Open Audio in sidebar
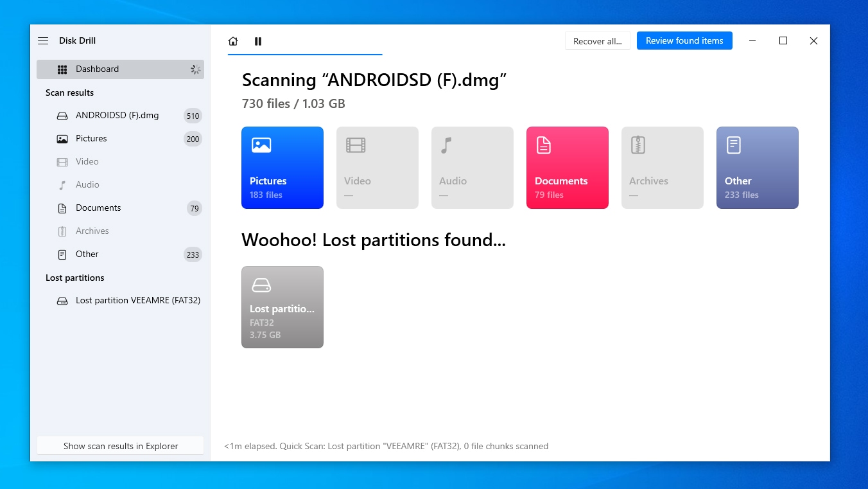The height and width of the screenshot is (489, 868). (x=120, y=185)
